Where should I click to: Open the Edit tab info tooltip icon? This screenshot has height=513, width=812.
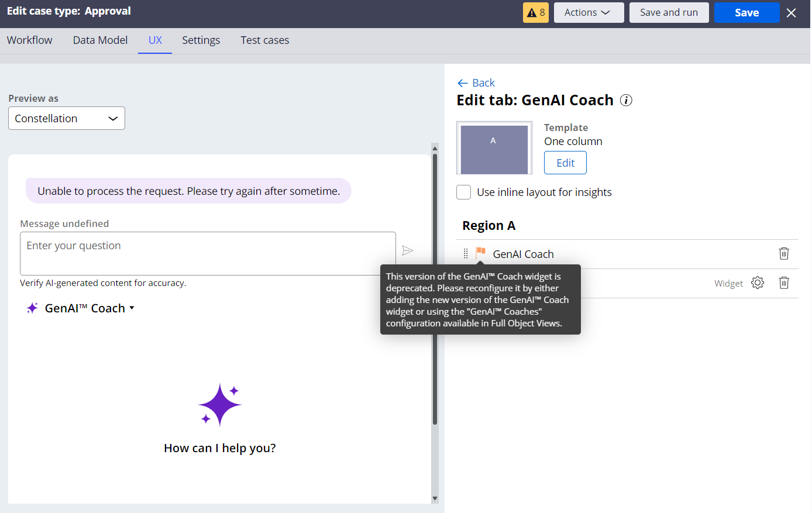[x=626, y=100]
